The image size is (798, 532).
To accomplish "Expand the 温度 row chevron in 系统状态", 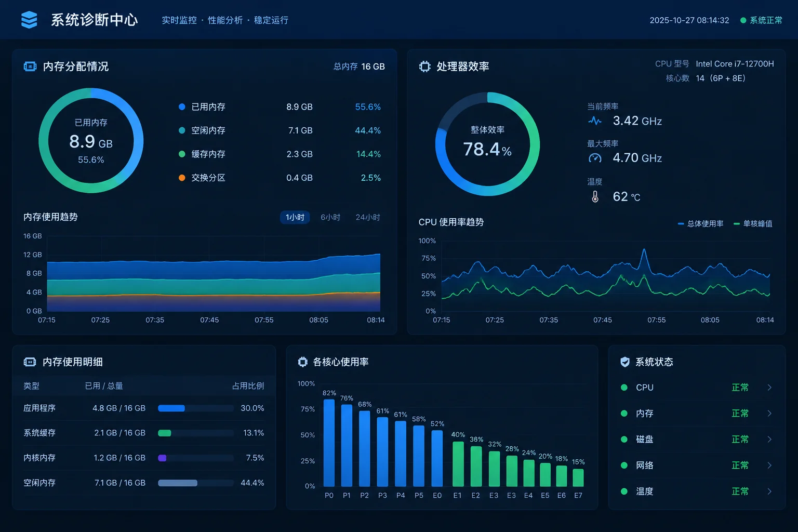I will tap(769, 491).
